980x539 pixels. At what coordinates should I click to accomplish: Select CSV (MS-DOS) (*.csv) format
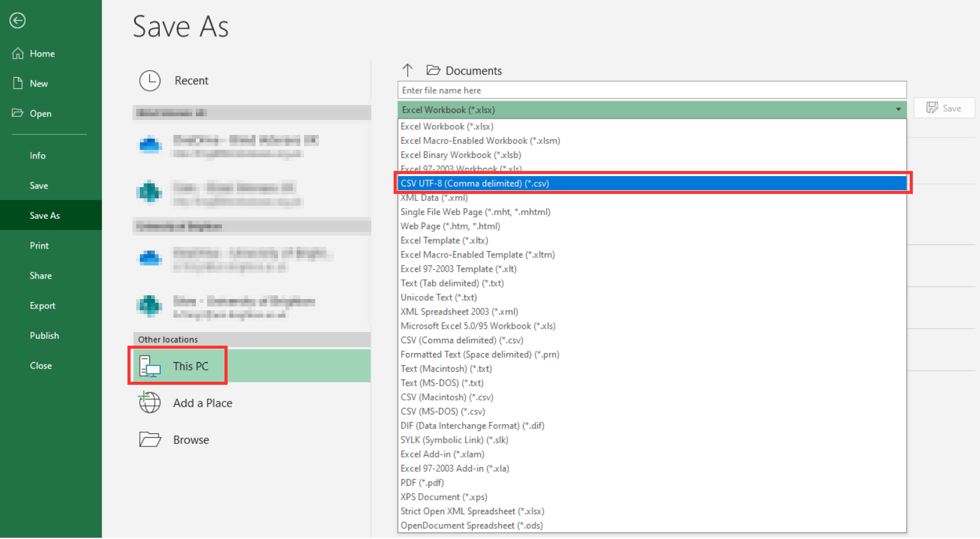click(x=652, y=412)
